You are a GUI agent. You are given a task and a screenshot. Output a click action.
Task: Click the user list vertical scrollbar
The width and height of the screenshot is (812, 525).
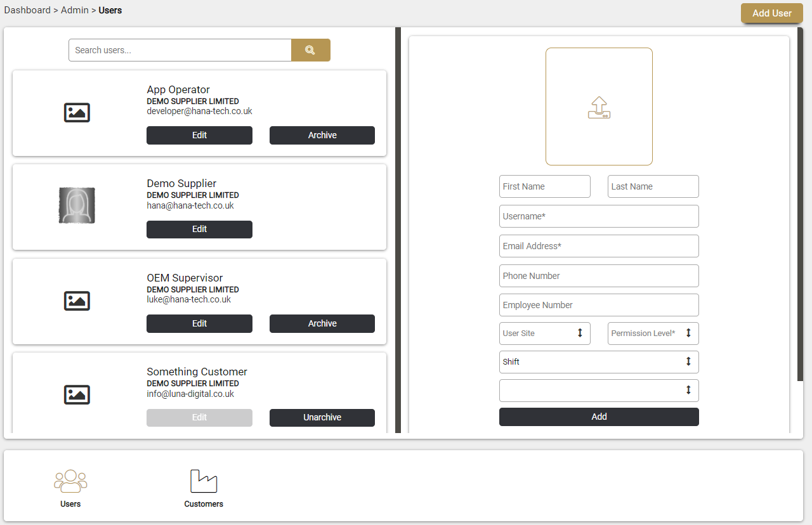pos(398,230)
